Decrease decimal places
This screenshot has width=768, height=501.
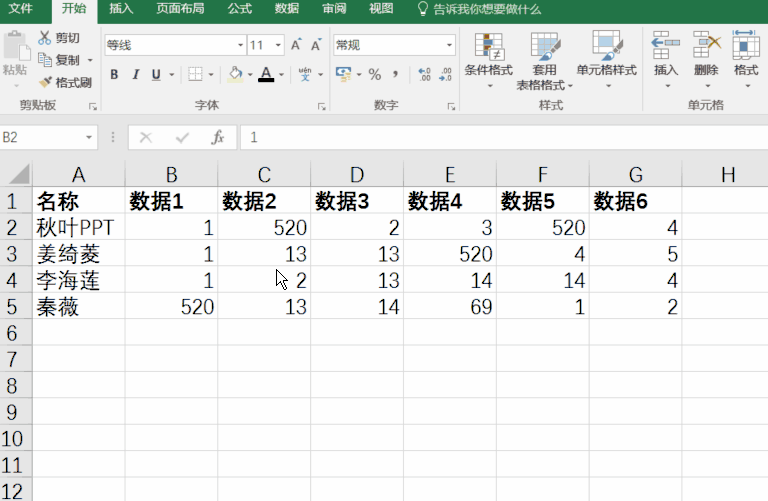446,74
